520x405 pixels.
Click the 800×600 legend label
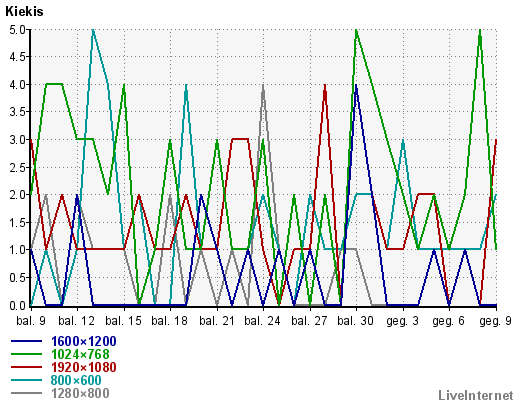pos(76,380)
